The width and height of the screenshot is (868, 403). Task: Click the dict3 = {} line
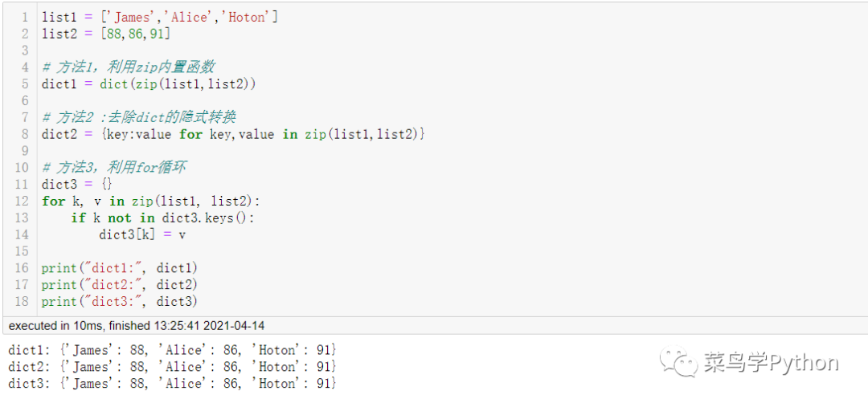pos(77,184)
